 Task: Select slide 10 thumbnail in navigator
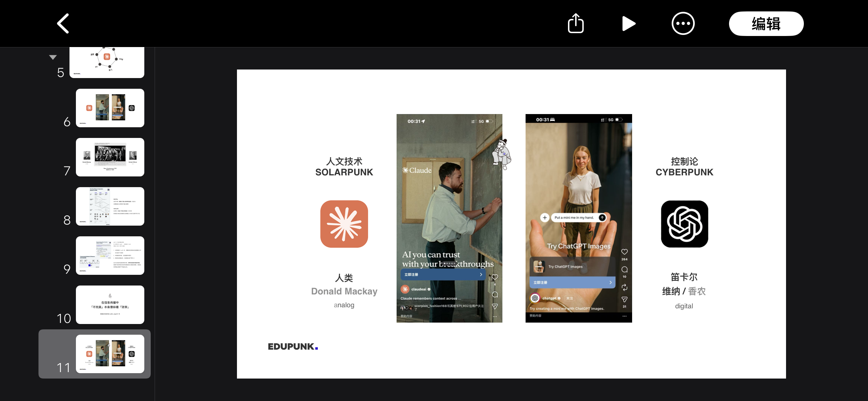click(110, 304)
